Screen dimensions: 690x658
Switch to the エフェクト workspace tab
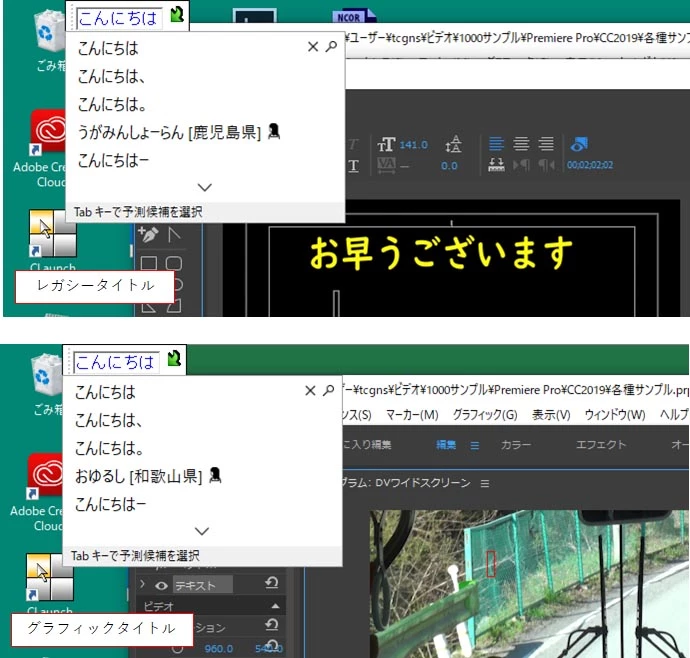click(x=601, y=445)
